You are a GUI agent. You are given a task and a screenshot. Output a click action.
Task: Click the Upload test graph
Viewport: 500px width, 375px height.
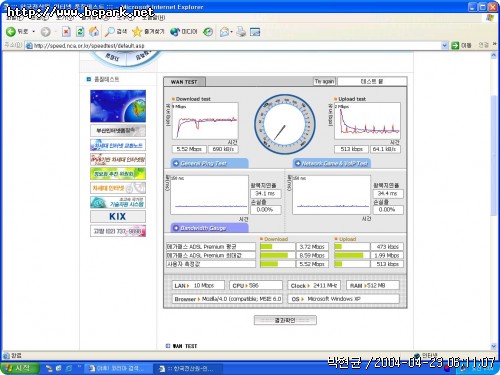pyautogui.click(x=367, y=121)
